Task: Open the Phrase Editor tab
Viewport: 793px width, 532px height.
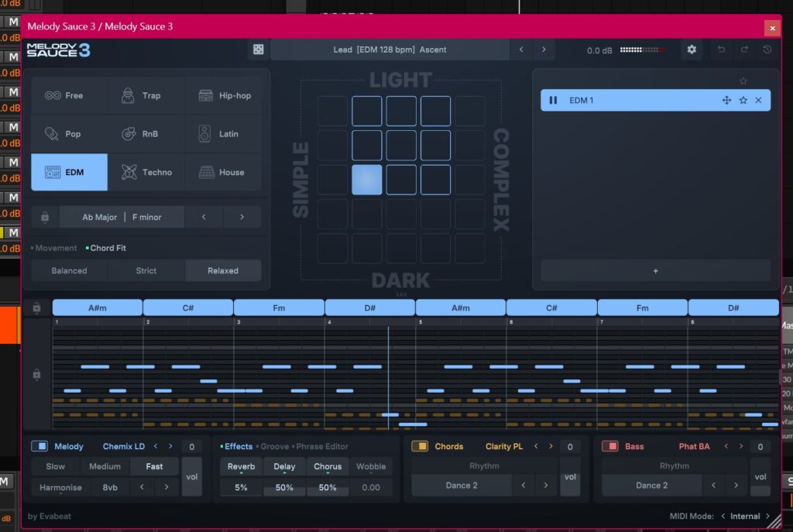Action: click(x=321, y=446)
